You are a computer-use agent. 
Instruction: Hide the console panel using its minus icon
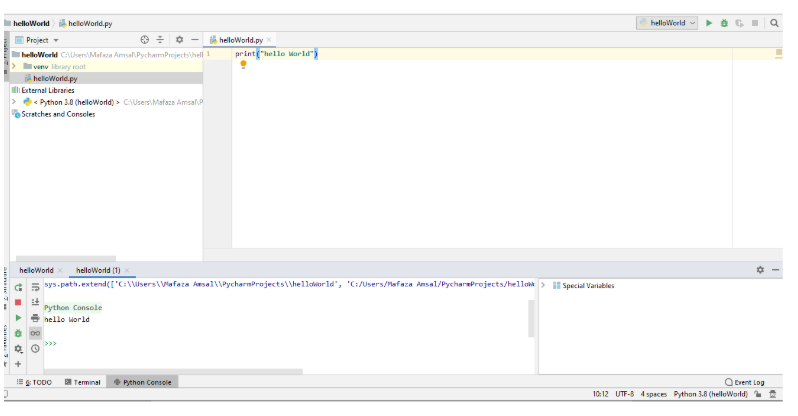(x=775, y=270)
